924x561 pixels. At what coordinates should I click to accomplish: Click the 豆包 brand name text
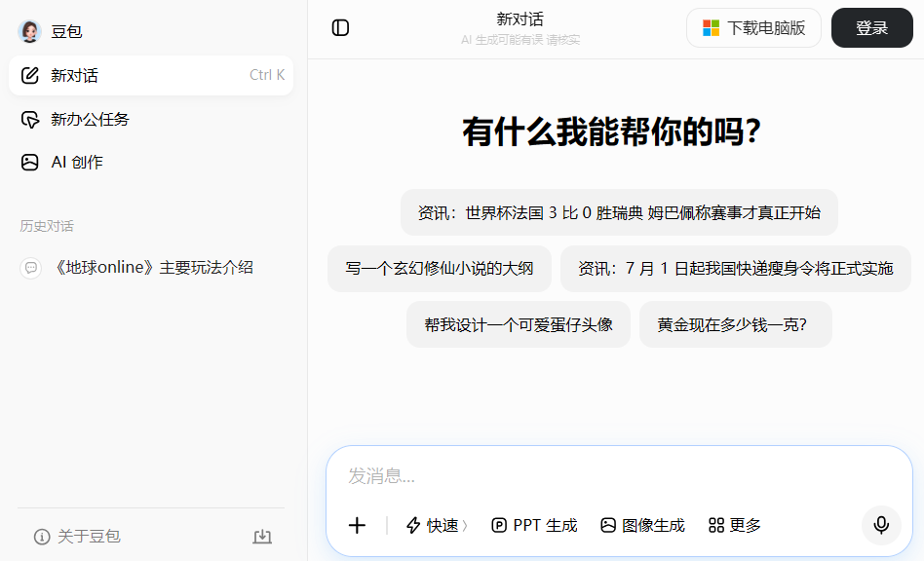coord(66,32)
